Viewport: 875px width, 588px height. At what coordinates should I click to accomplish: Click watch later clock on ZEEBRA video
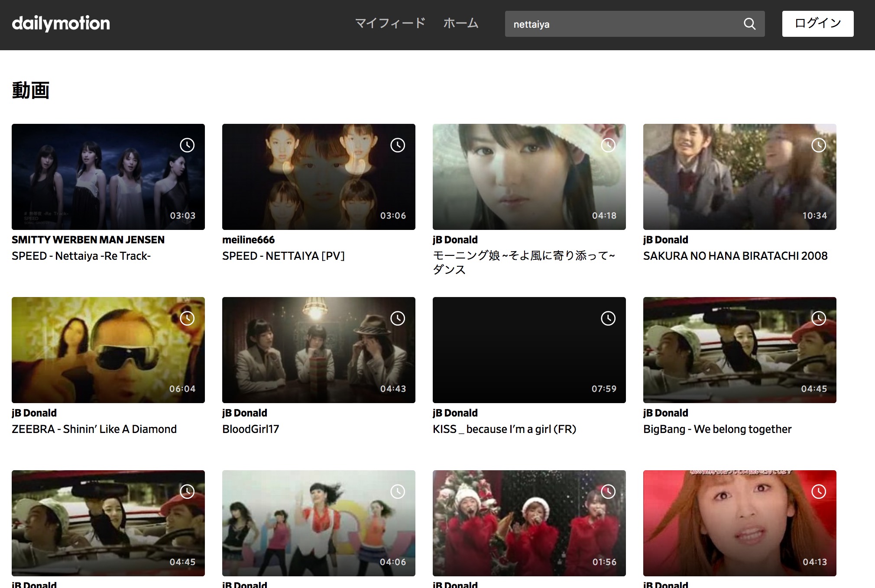(187, 318)
